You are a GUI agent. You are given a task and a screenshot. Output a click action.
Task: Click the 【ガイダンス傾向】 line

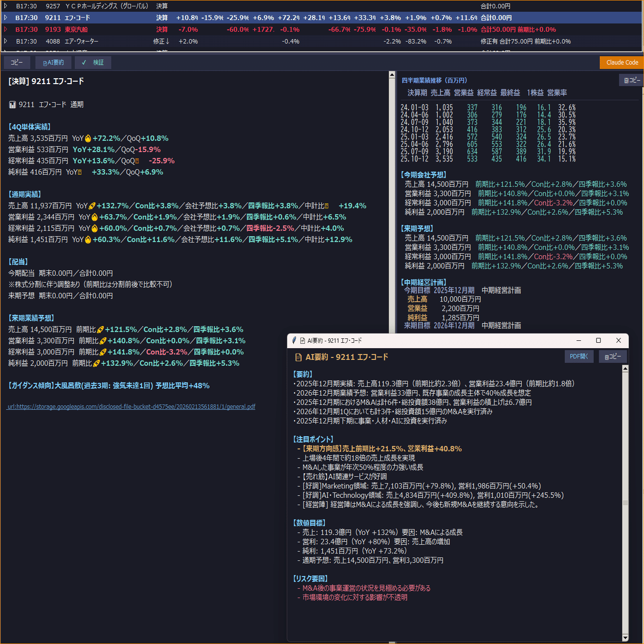tap(109, 385)
